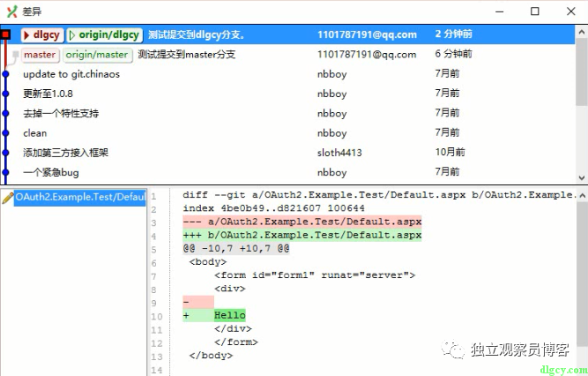Click the master branch label
The width and height of the screenshot is (588, 376).
(41, 55)
